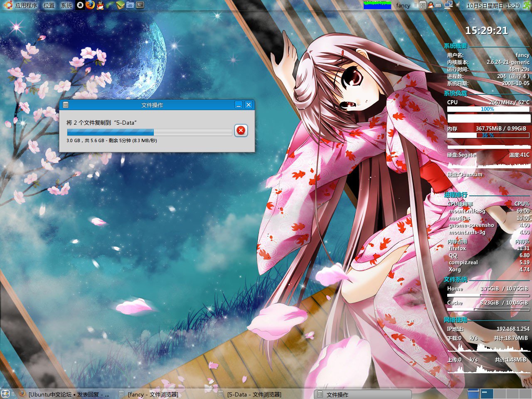The width and height of the screenshot is (532, 399).
Task: Launch Firefox from the top panel
Action: click(x=90, y=5)
